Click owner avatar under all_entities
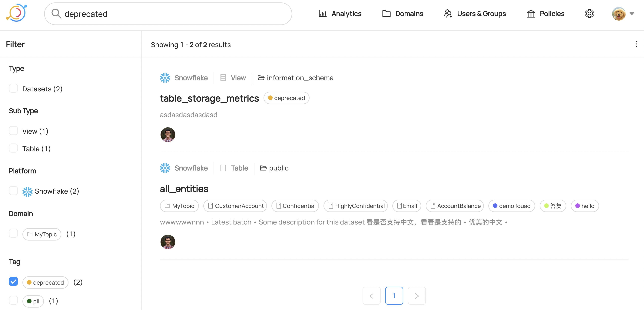This screenshot has width=644, height=310. [x=168, y=242]
